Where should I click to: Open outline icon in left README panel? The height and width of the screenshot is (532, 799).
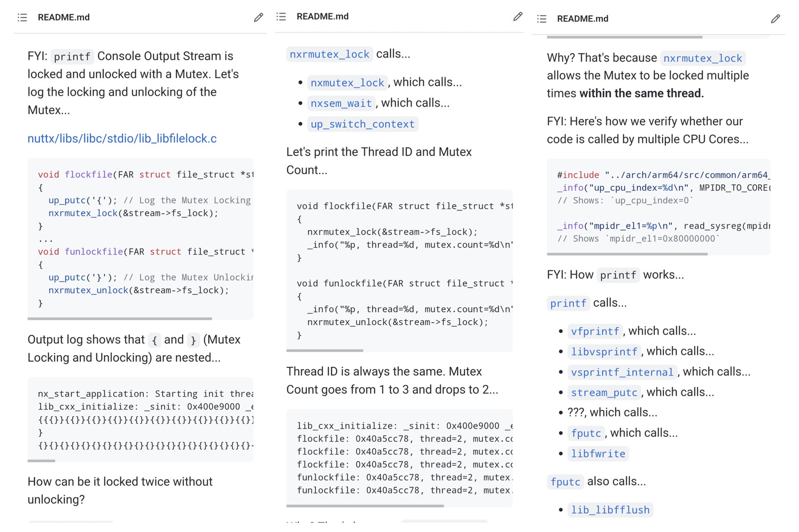(22, 18)
